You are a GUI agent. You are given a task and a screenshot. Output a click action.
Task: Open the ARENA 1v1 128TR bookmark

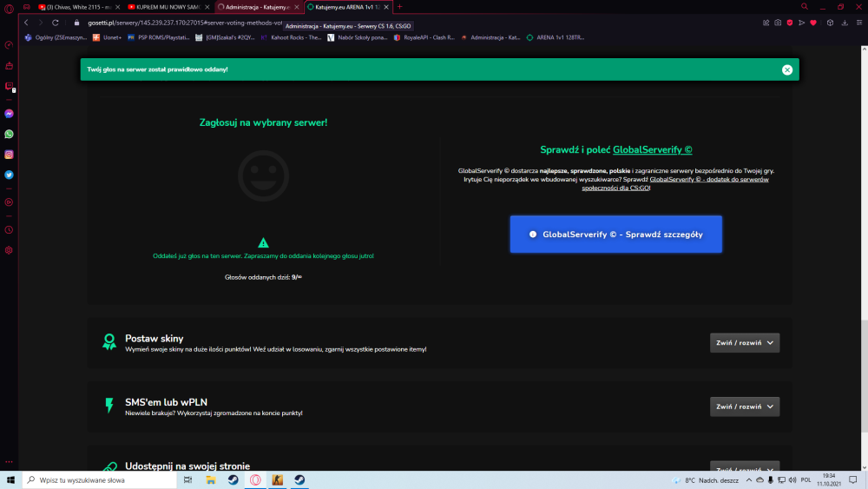point(556,37)
